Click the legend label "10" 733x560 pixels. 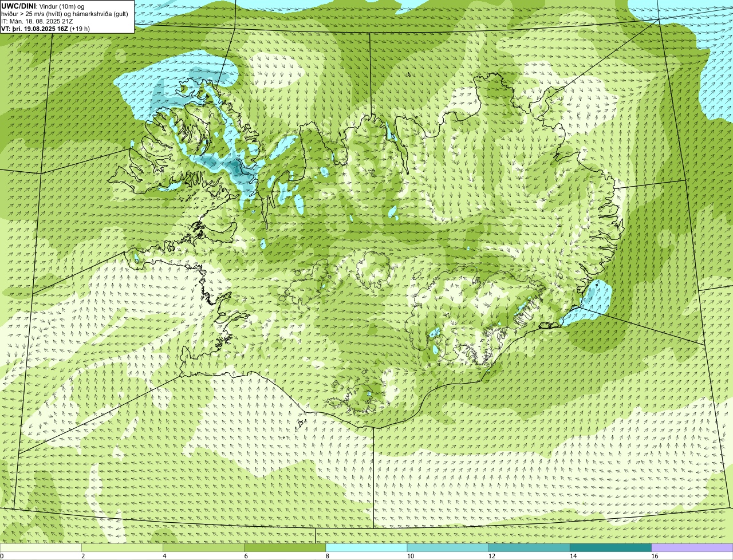(410, 556)
